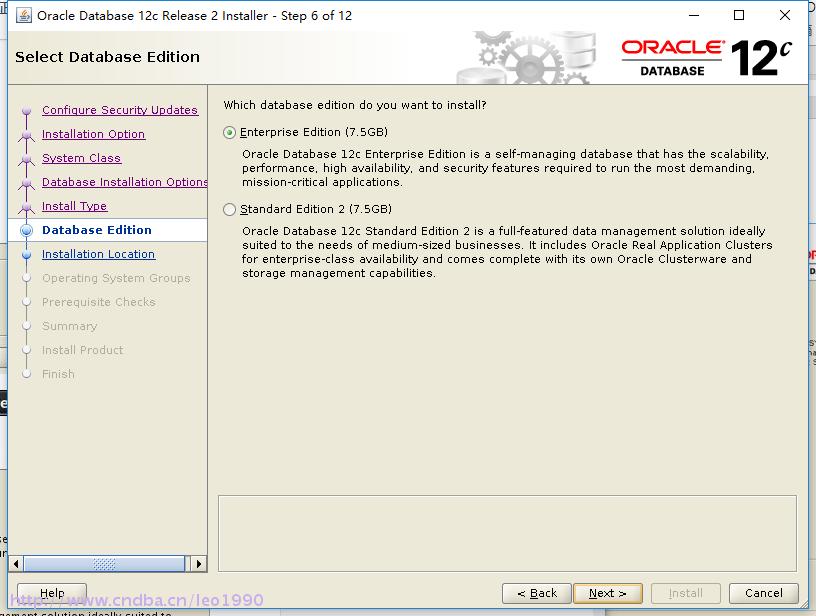Click the empty message box area

tap(507, 533)
